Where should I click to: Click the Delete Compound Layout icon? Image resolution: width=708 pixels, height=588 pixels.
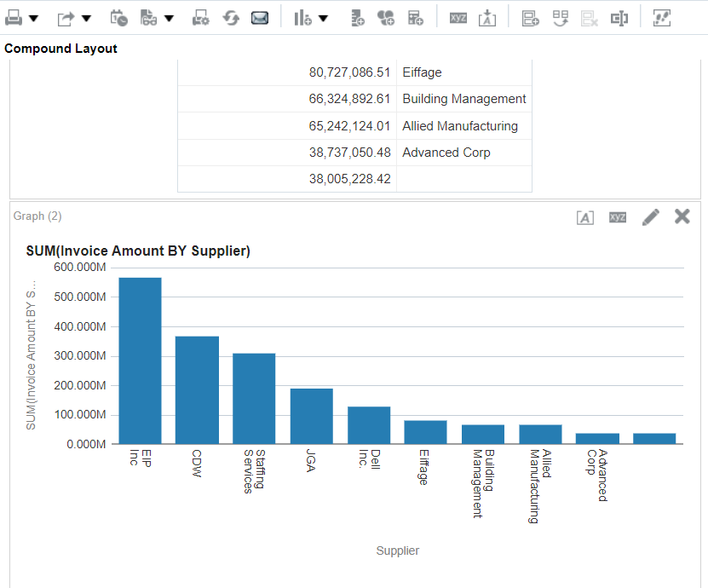pyautogui.click(x=590, y=18)
